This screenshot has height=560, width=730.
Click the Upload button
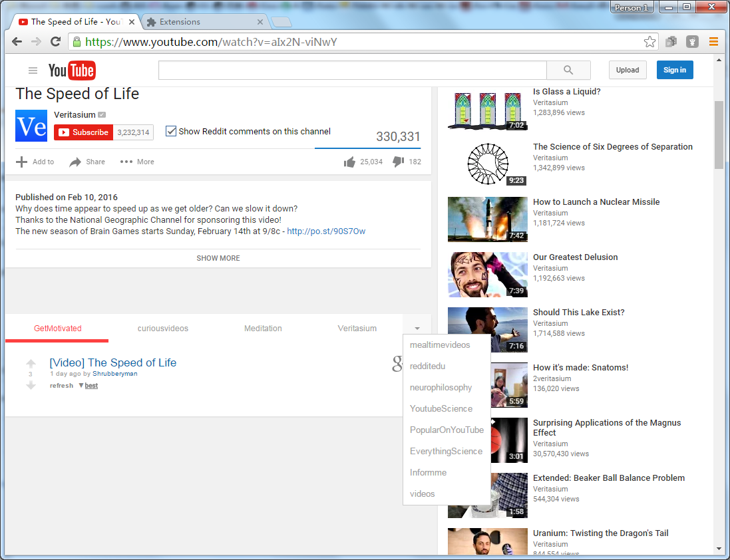pos(628,70)
